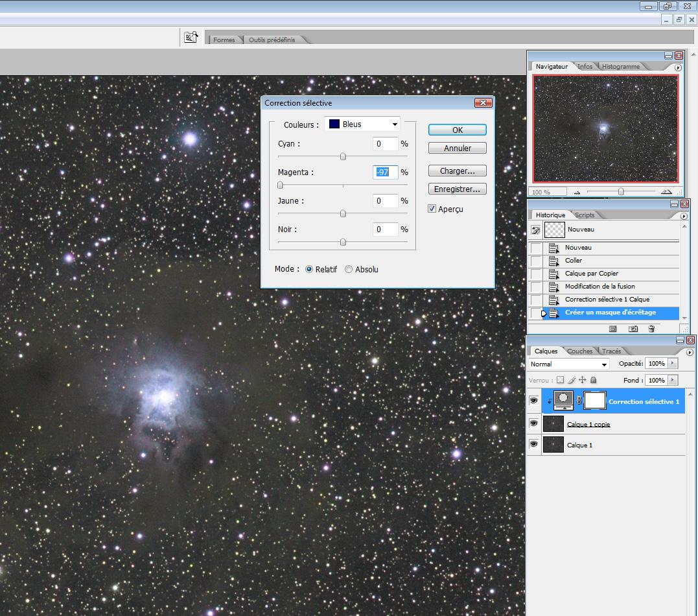
Task: Click the OK button in Correction sélective
Action: (x=457, y=130)
